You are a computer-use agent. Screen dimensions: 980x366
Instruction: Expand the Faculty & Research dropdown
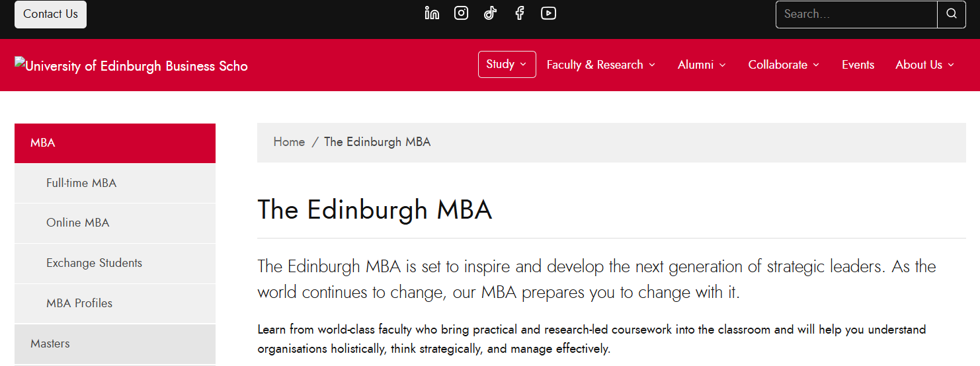600,65
